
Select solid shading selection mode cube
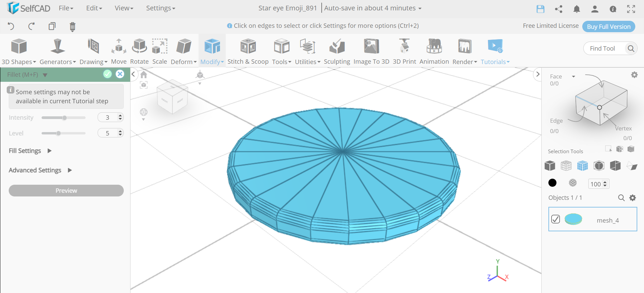point(550,166)
